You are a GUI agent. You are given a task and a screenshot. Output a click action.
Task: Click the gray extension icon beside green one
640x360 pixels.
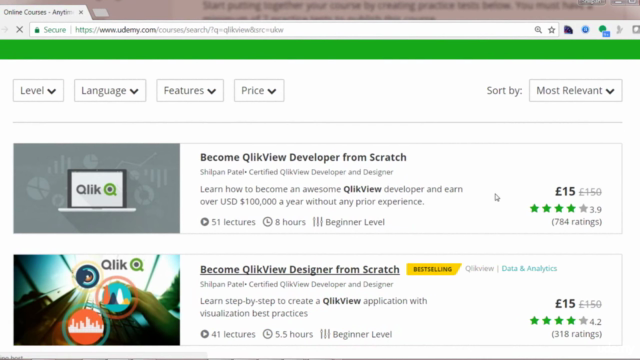620,30
